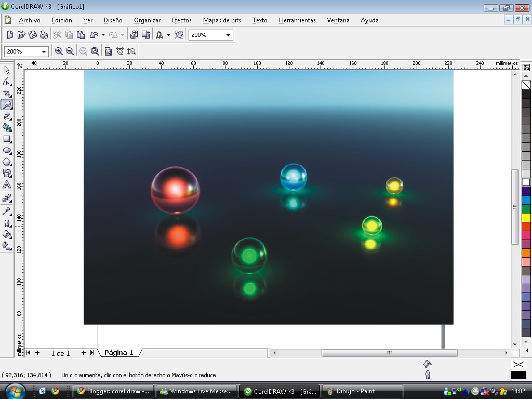
Task: Select the Rectangle tool
Action: (7, 139)
